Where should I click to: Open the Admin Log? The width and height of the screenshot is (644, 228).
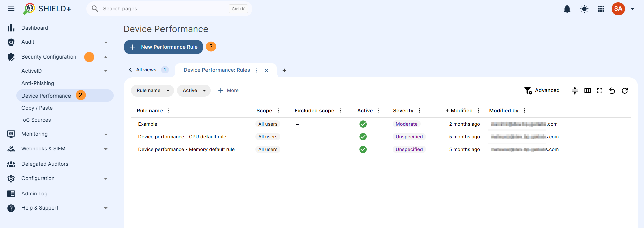34,194
